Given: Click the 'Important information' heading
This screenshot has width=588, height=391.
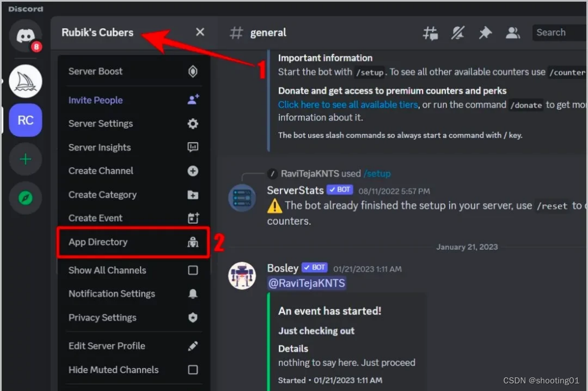Looking at the screenshot, I should pyautogui.click(x=325, y=58).
